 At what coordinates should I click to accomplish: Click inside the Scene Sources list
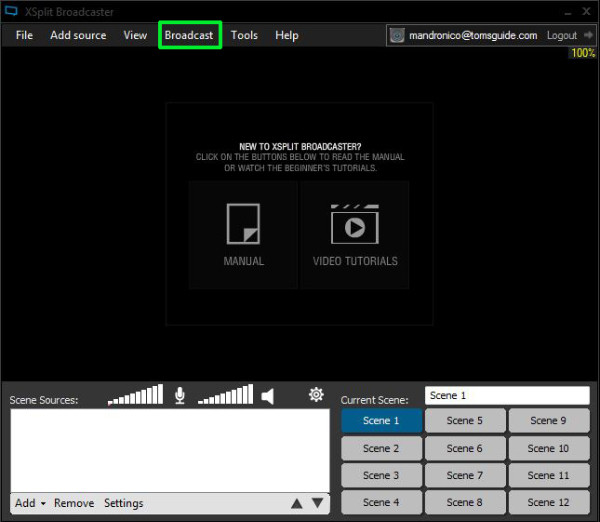(x=170, y=450)
